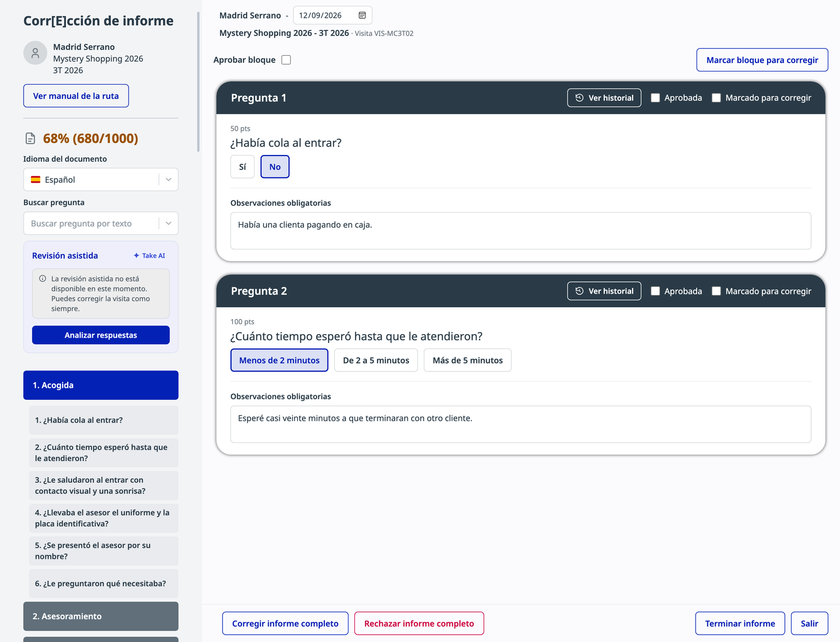This screenshot has width=840, height=642.
Task: Open Ver historial for Pregunta 1
Action: coord(604,98)
